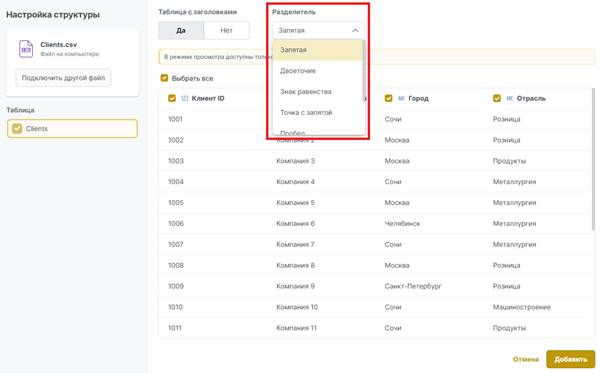Toggle the Выбрать все checkbox

[164, 78]
